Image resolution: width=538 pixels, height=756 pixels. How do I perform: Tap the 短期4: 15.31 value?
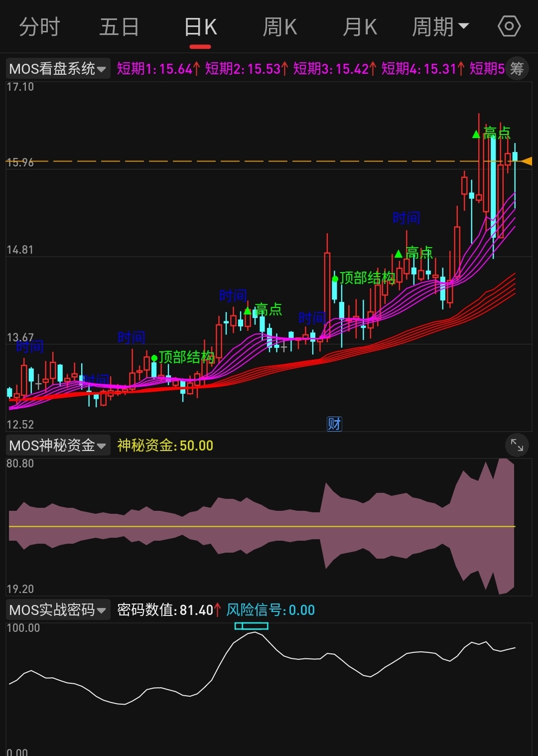pos(423,69)
